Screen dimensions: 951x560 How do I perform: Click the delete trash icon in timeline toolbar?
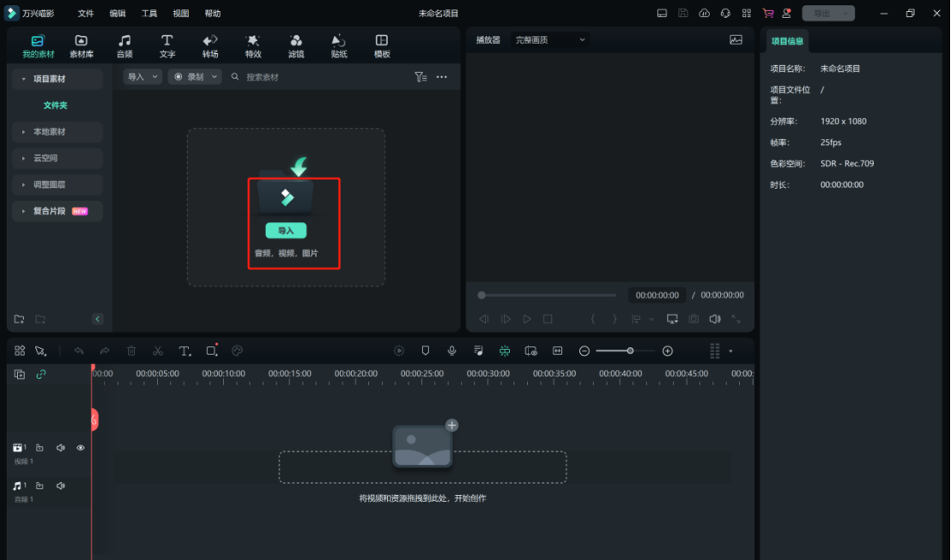(131, 351)
